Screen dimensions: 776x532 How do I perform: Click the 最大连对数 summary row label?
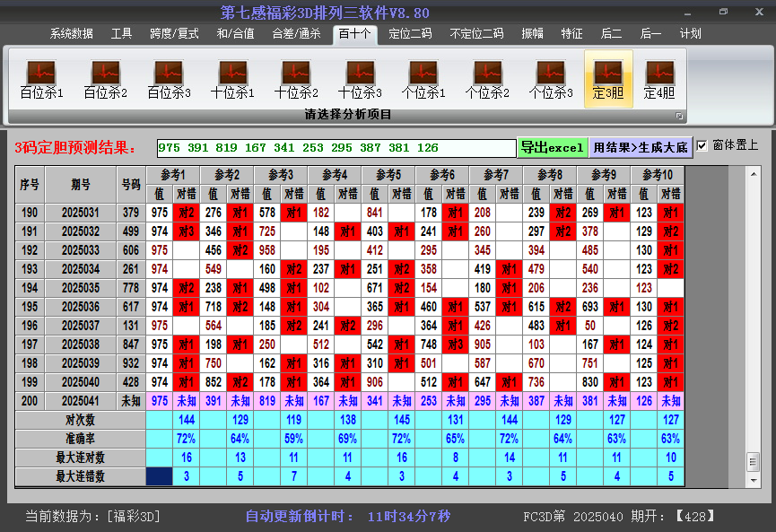(80, 458)
